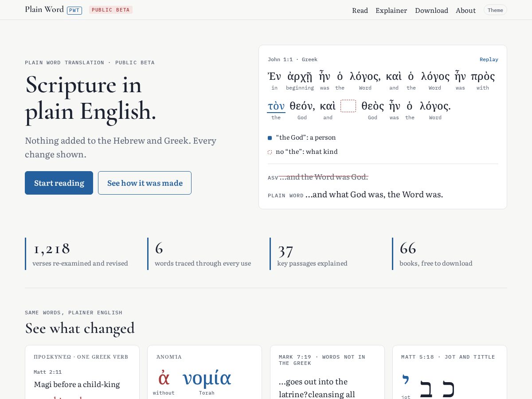The height and width of the screenshot is (399, 532).
Task: Click the Plain Word site logo
Action: pos(44,9)
